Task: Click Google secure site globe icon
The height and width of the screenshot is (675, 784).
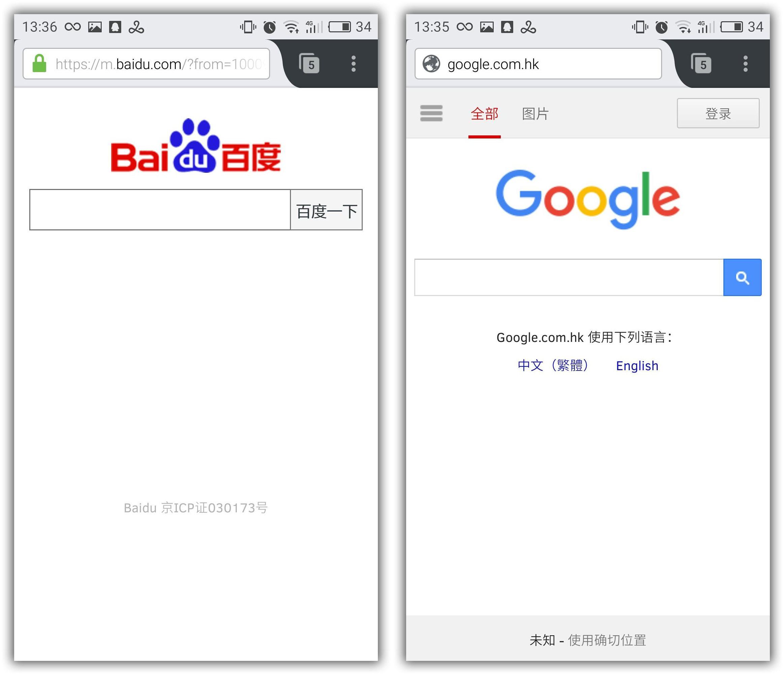Action: [x=433, y=63]
